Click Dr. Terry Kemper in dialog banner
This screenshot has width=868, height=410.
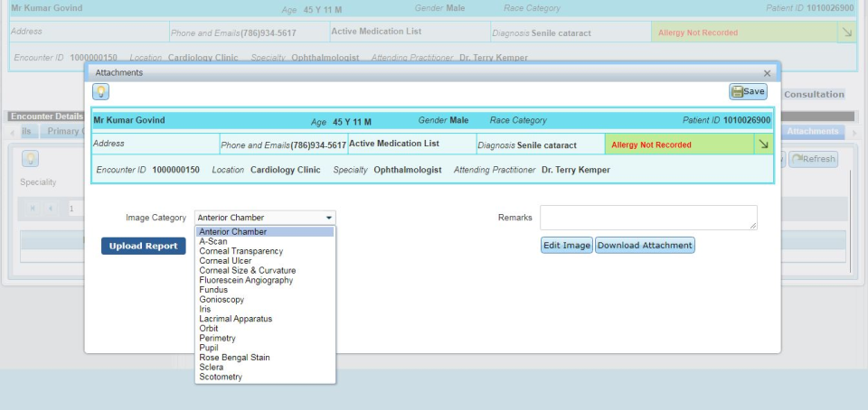576,170
